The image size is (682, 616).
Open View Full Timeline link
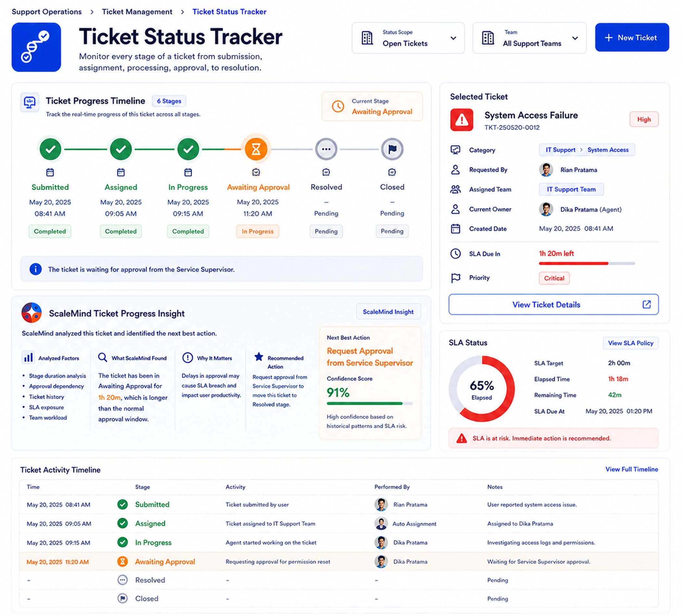632,469
